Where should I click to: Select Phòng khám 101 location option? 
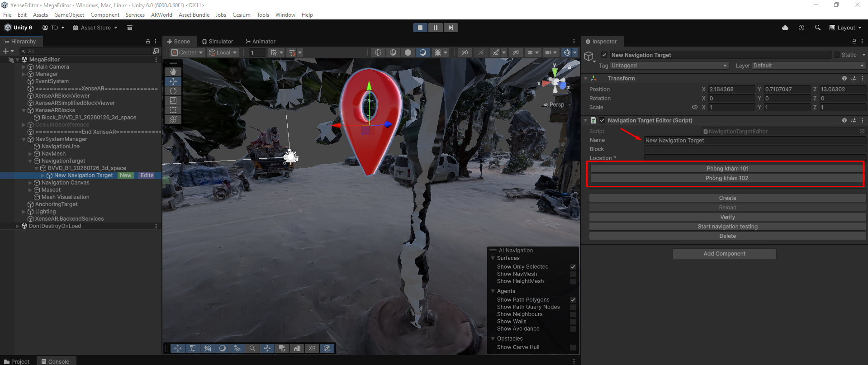[727, 169]
